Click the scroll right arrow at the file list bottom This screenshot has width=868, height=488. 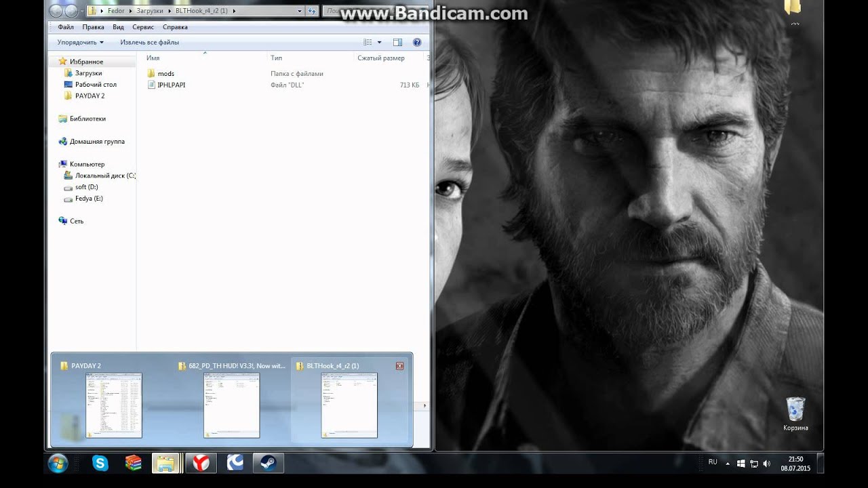[425, 405]
